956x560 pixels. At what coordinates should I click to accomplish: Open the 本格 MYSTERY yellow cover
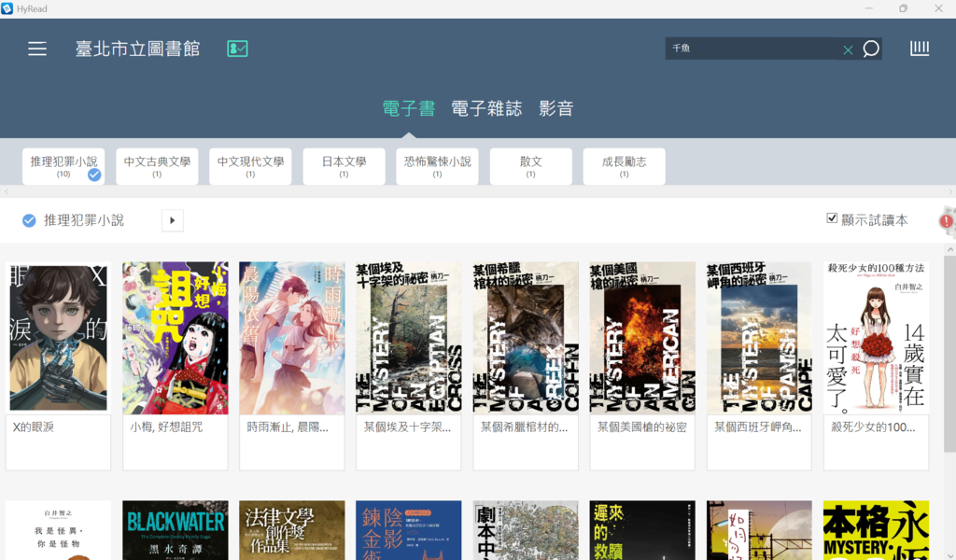(x=876, y=530)
